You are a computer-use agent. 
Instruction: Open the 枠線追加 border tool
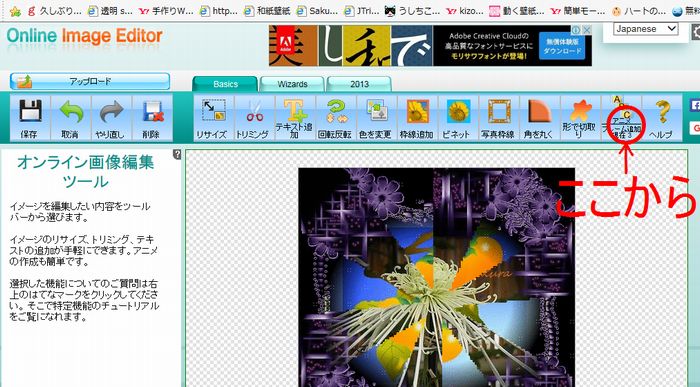[417, 118]
